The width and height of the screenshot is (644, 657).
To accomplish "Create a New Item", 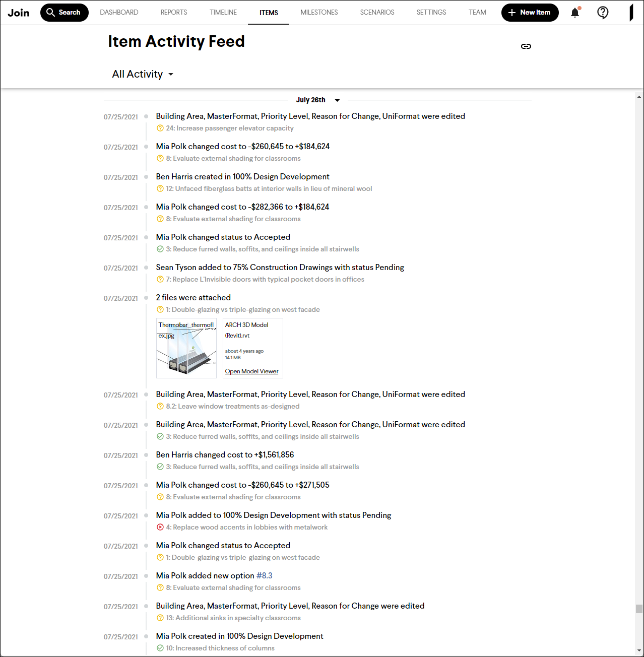I will click(x=530, y=12).
